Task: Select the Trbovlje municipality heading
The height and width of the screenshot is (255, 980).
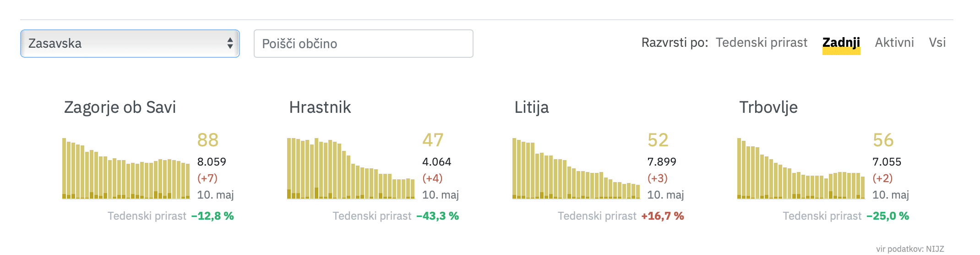Action: (768, 107)
